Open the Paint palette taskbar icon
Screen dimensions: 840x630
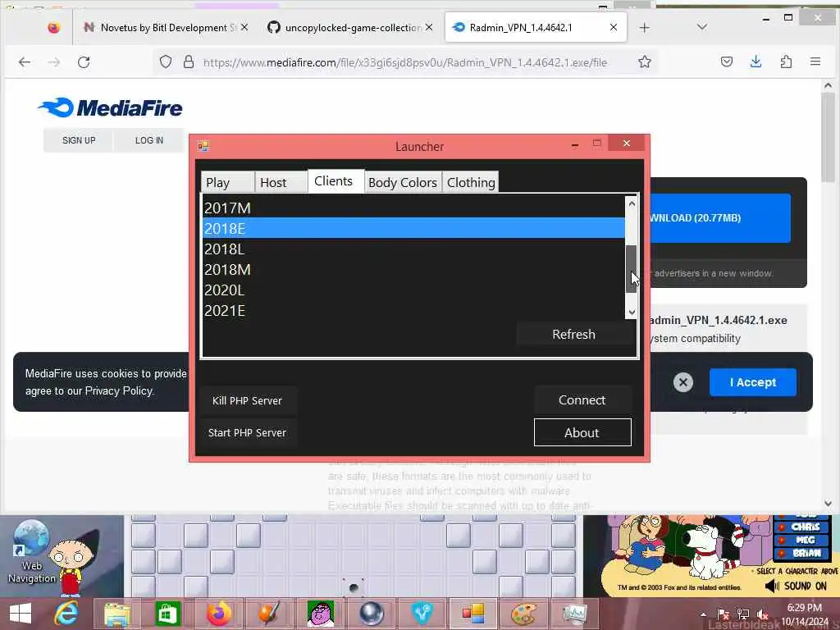coord(523,614)
